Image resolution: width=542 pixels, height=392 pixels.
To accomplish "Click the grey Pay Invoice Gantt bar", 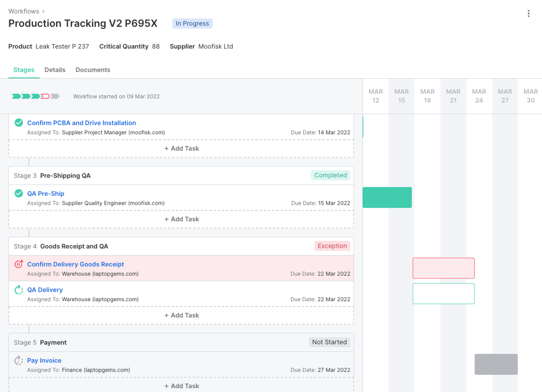I will 496,364.
